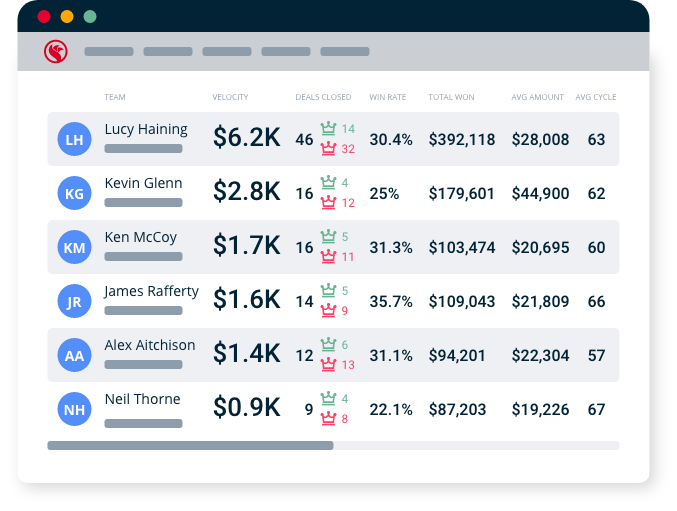Click the Deals Closed column header
This screenshot has width=677, height=511.
click(323, 97)
